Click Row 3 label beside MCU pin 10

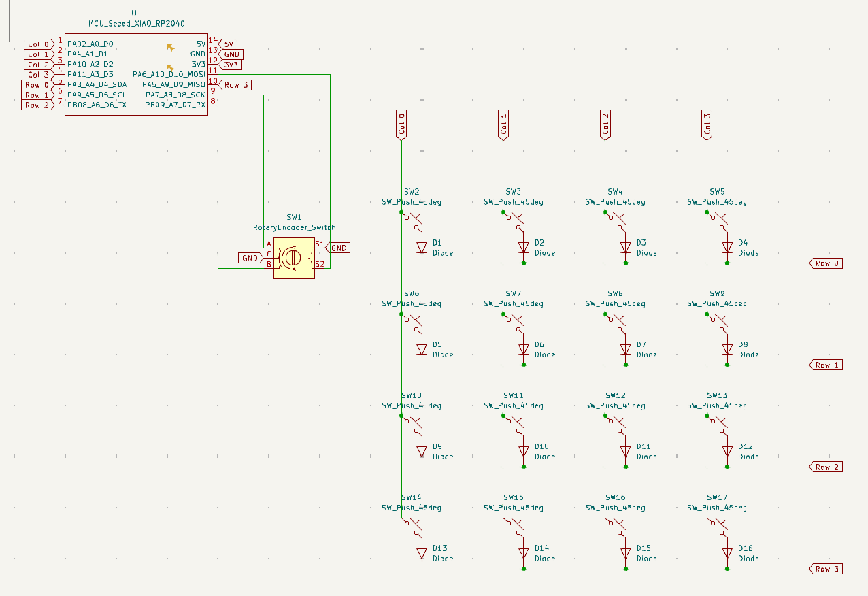click(235, 85)
